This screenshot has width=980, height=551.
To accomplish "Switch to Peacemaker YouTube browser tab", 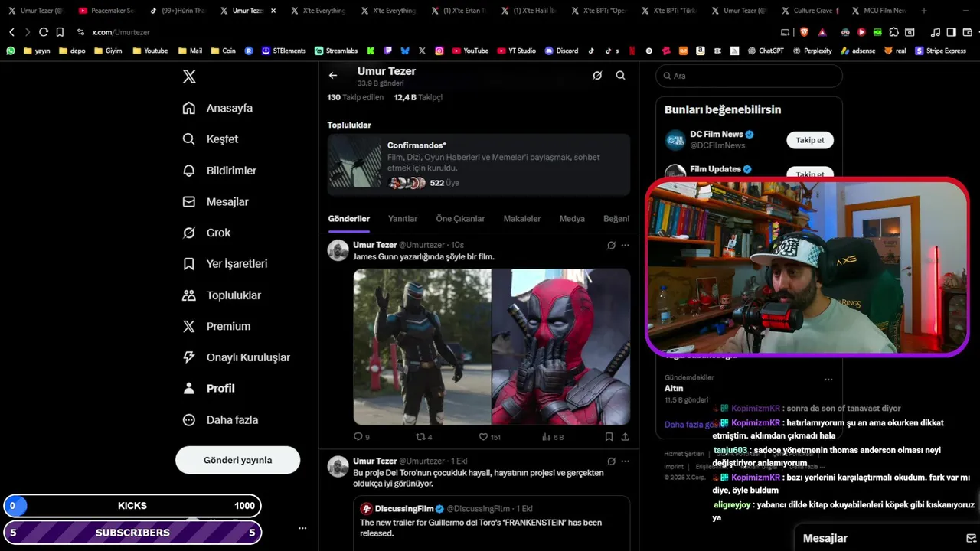I will click(106, 11).
